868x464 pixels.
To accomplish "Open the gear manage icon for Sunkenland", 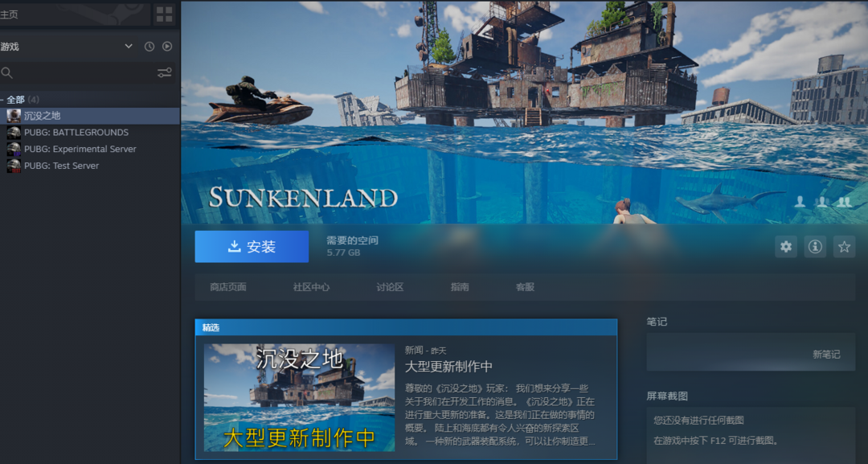I will click(786, 247).
